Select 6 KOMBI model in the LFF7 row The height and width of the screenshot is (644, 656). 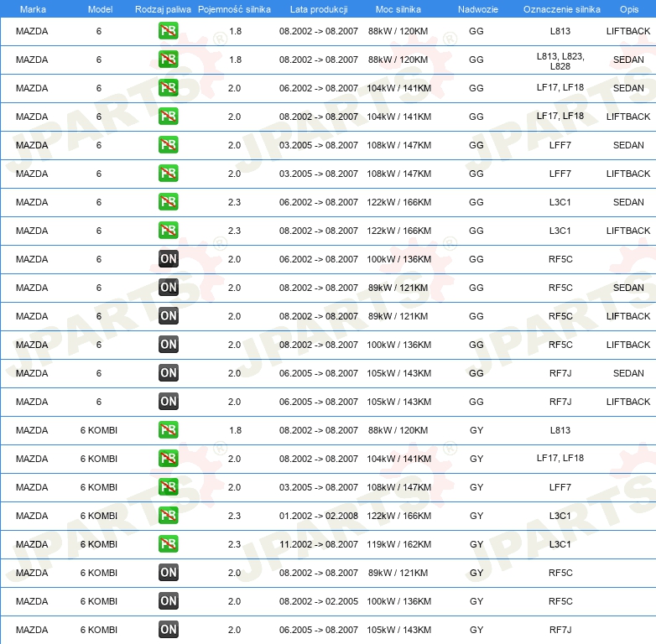pyautogui.click(x=99, y=487)
